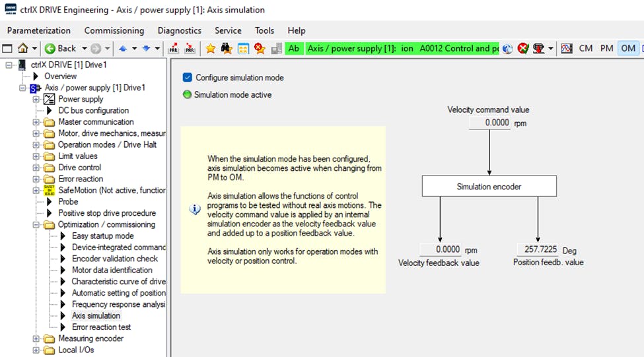Switch drive to CM mode

click(585, 48)
